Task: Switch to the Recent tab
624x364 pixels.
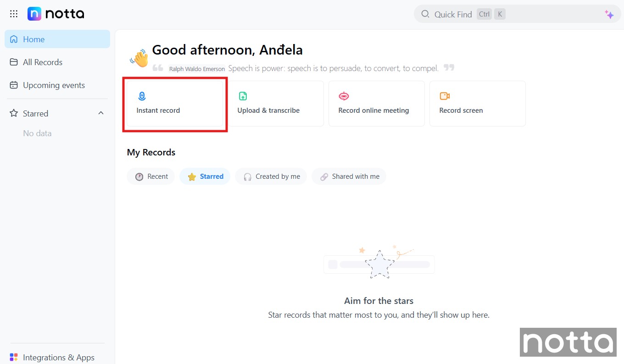Action: [151, 176]
